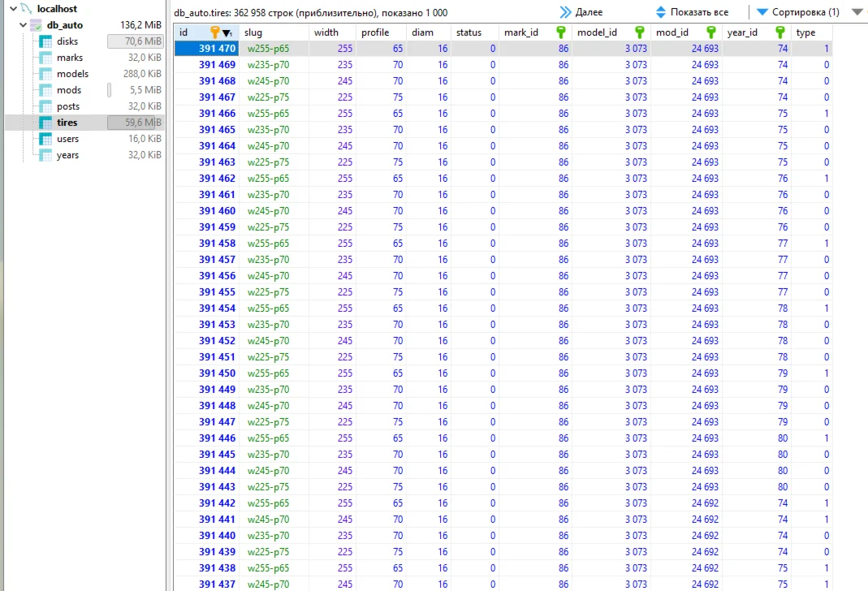Select id cell 391 470
This screenshot has height=591, width=868.
(x=207, y=49)
